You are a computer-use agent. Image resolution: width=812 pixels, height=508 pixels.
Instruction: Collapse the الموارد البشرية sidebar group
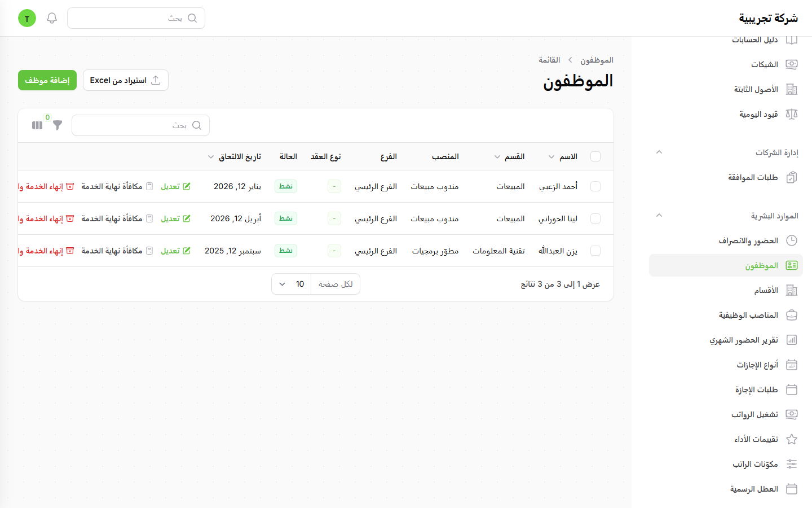coord(659,216)
